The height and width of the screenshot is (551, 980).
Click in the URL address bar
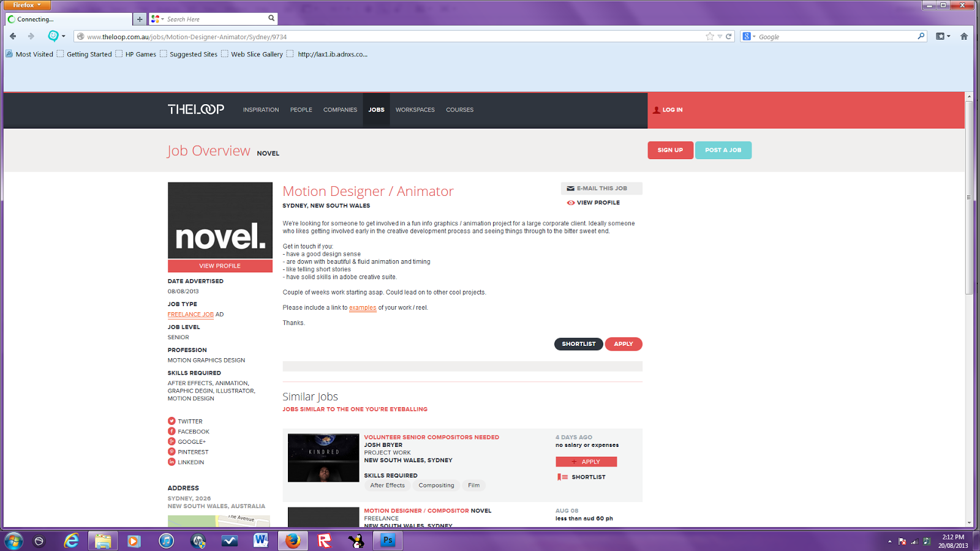click(x=392, y=37)
